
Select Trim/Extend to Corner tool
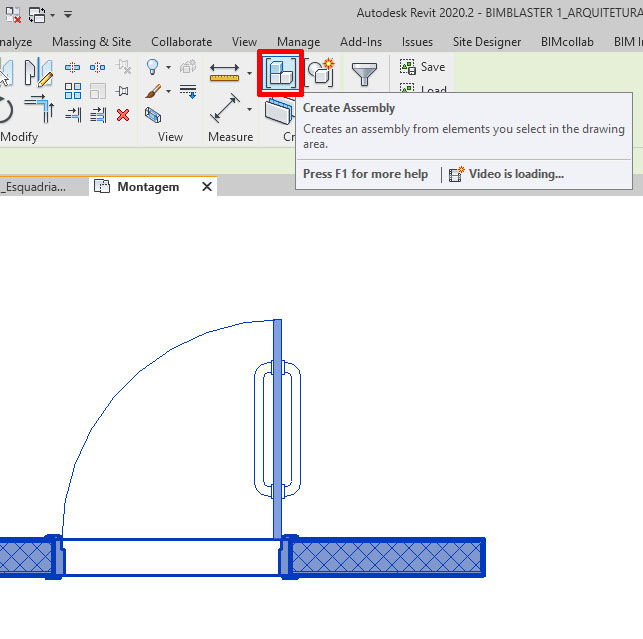(x=39, y=108)
